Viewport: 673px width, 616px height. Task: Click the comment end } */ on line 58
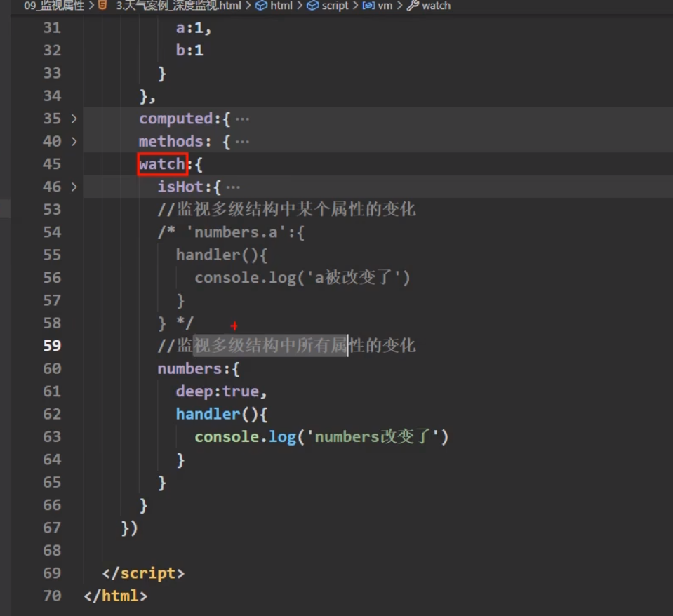[x=175, y=323]
